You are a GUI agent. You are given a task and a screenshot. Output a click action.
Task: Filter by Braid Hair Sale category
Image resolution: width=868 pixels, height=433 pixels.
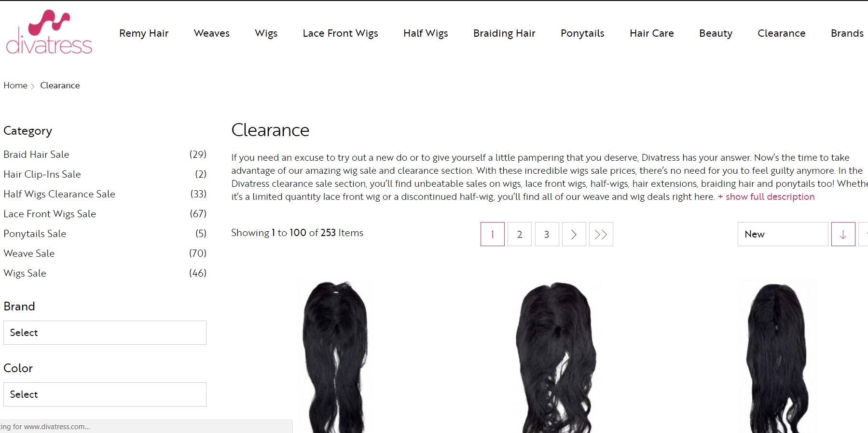coord(36,154)
